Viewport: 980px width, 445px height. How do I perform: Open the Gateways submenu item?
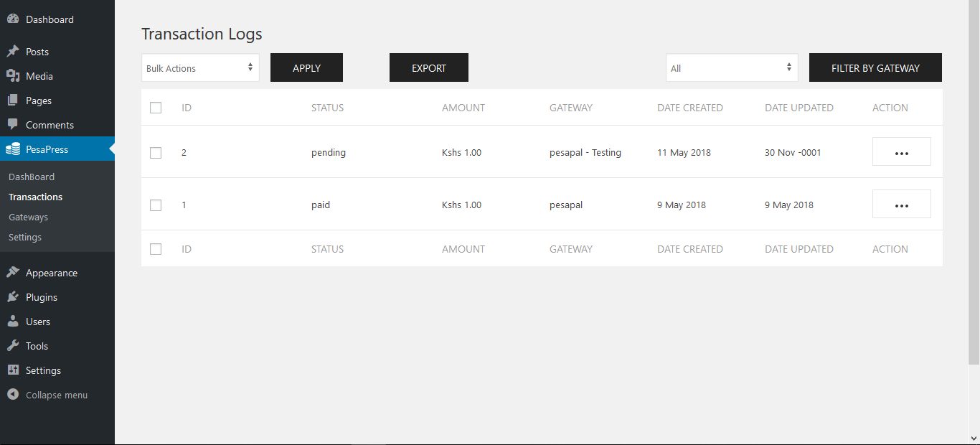click(x=29, y=217)
